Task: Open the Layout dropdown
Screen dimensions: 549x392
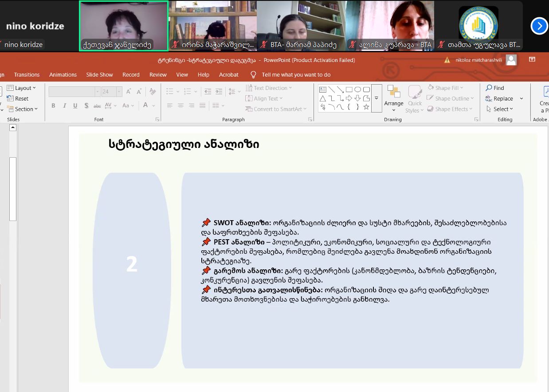Action: tap(21, 88)
